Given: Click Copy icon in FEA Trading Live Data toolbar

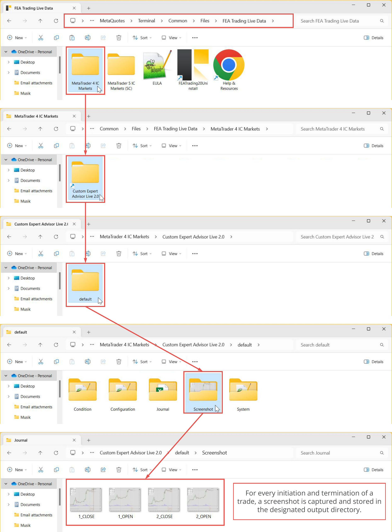Looking at the screenshot, I should (56, 38).
